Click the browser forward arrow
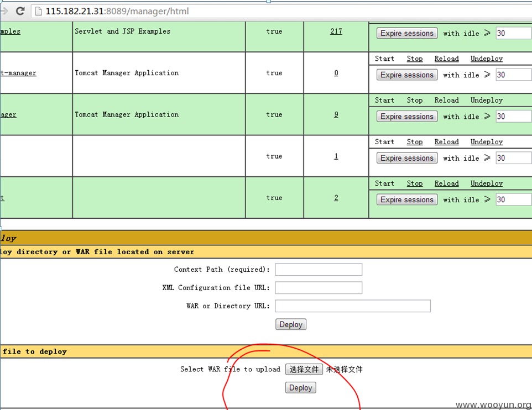 (x=4, y=11)
